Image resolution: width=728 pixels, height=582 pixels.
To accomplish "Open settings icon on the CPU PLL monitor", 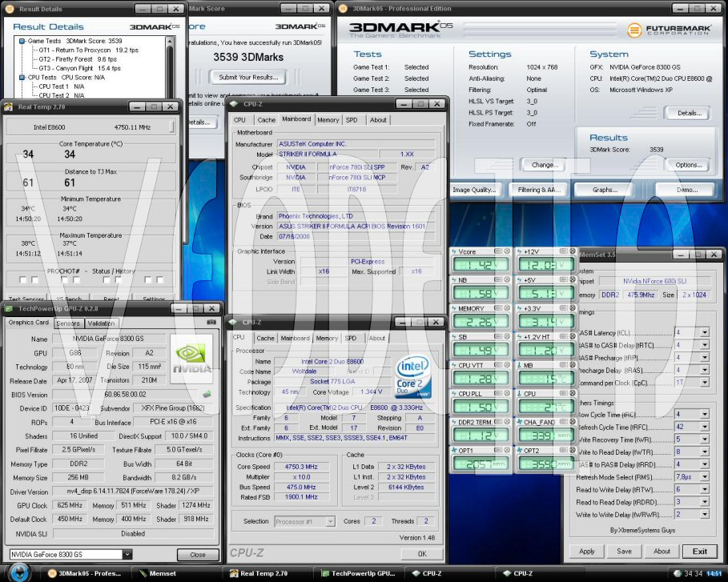I will pos(498,393).
